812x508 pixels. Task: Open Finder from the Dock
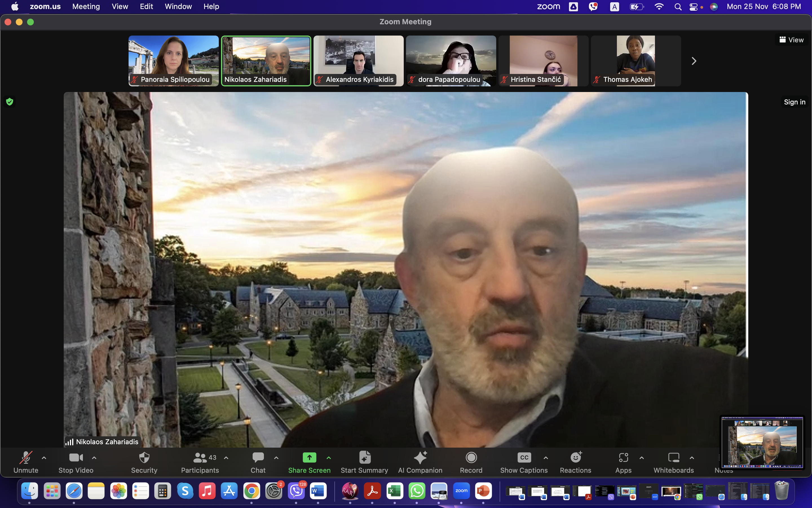point(30,491)
